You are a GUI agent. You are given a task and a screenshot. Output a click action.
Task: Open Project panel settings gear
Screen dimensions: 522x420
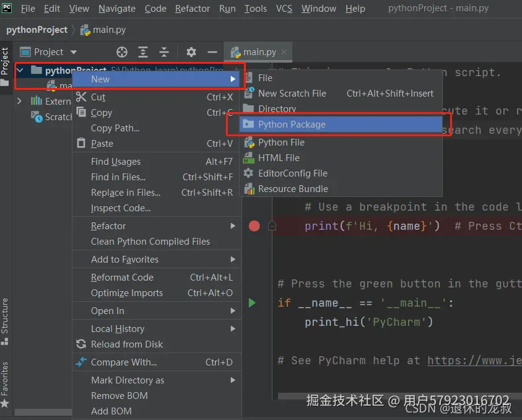(191, 52)
